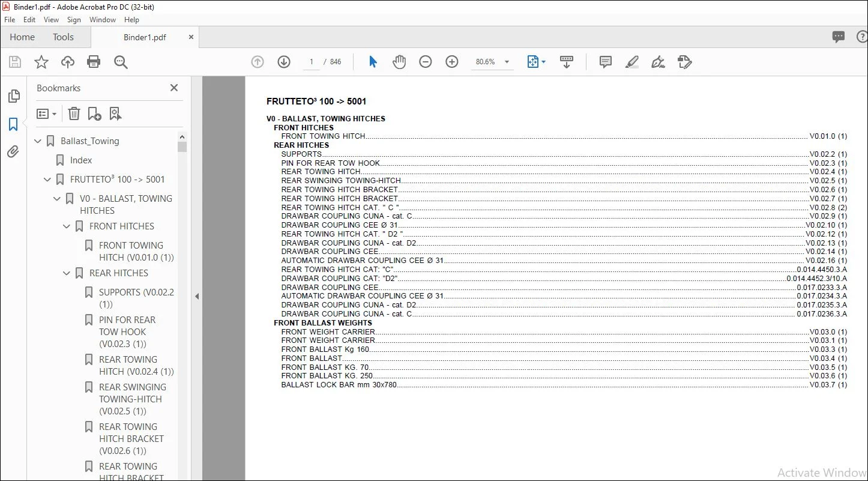868x481 pixels.
Task: Select the Binder1.pdf document tab
Action: point(145,37)
